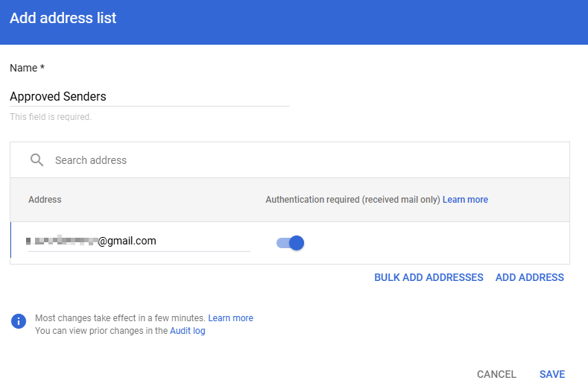Viewport: 588px width, 392px height.
Task: Save the Approved Senders address list
Action: click(552, 374)
